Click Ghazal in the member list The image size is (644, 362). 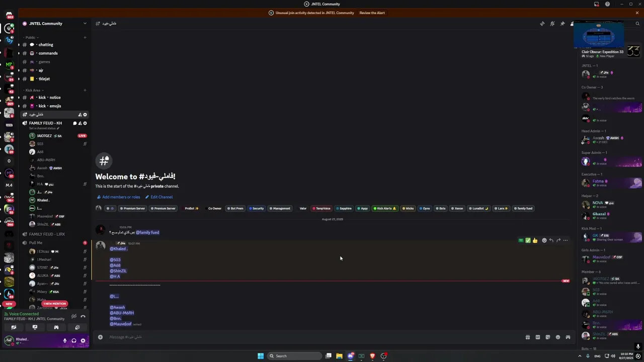[x=611, y=216]
